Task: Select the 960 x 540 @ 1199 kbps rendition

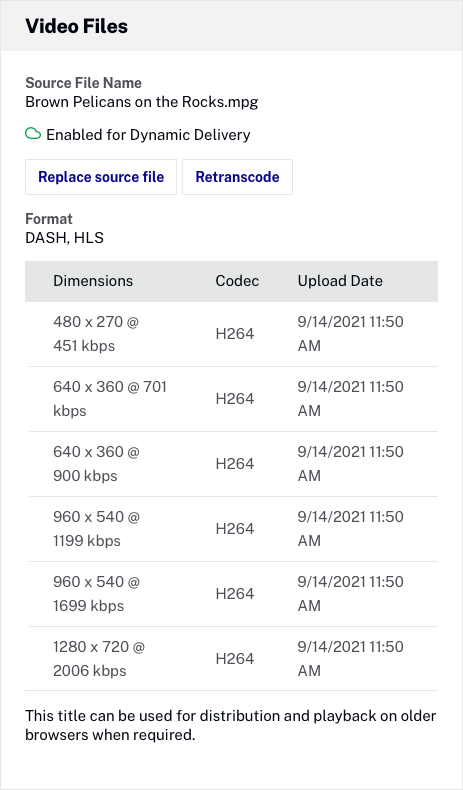Action: tap(233, 529)
